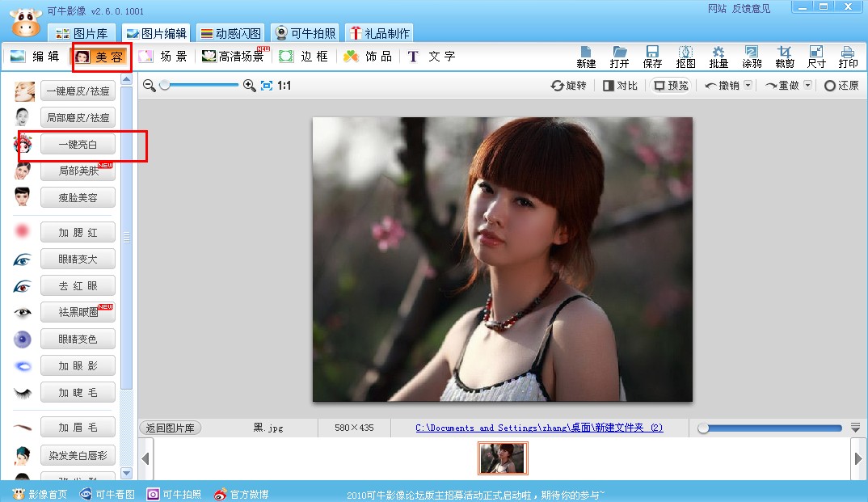Click the zoom level slider handle
The height and width of the screenshot is (502, 868).
[165, 85]
